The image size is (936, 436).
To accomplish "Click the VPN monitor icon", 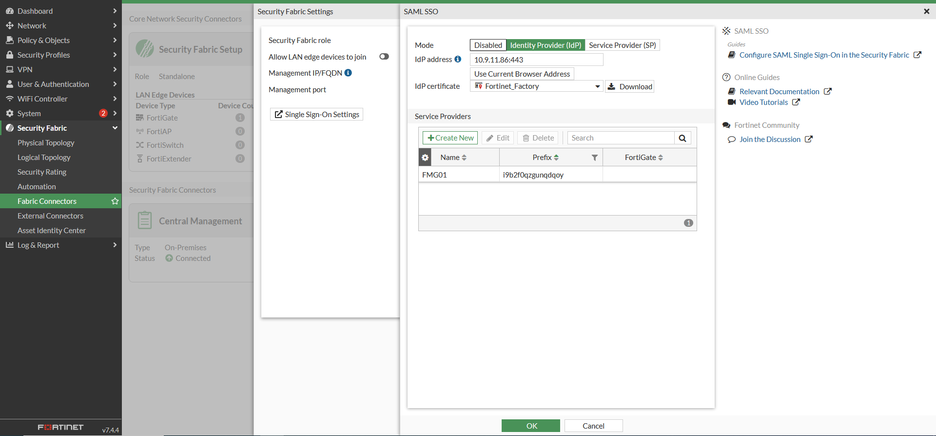I will coord(10,69).
